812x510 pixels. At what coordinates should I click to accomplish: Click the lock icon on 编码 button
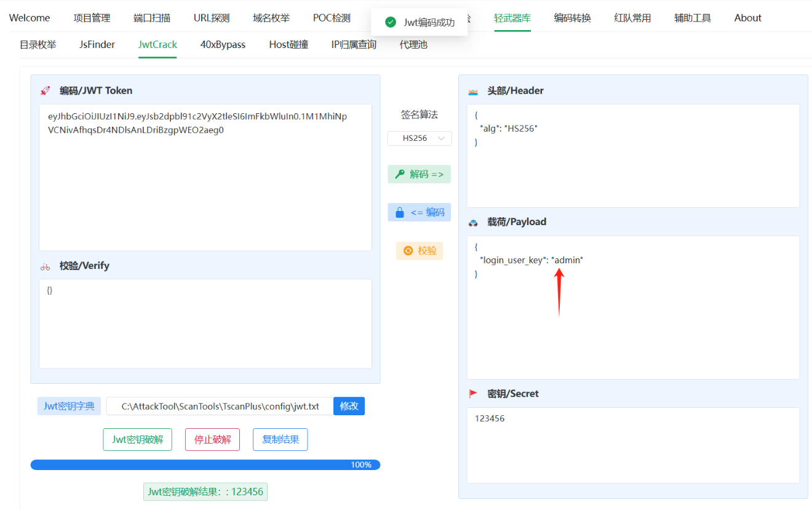point(399,212)
